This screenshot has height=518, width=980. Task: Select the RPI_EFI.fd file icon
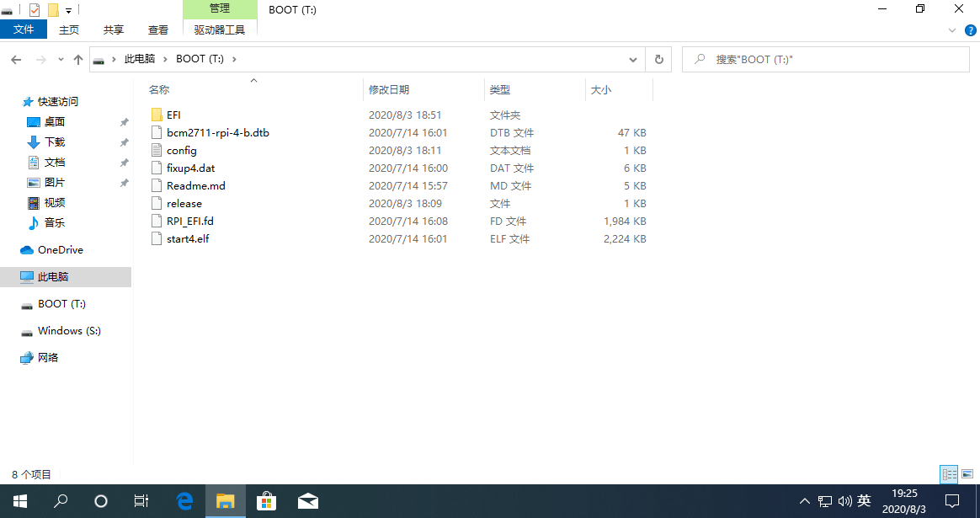[x=157, y=221]
